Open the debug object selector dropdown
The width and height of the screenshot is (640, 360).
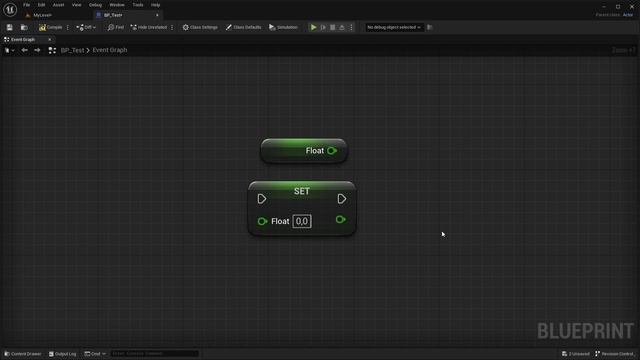pyautogui.click(x=394, y=27)
